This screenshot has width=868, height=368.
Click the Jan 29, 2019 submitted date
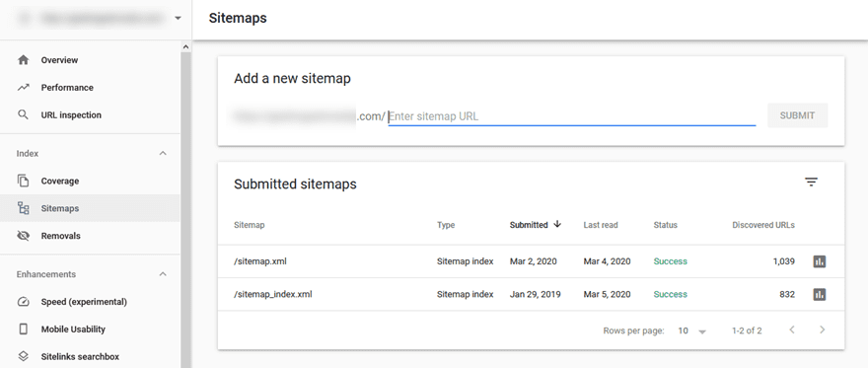(536, 294)
